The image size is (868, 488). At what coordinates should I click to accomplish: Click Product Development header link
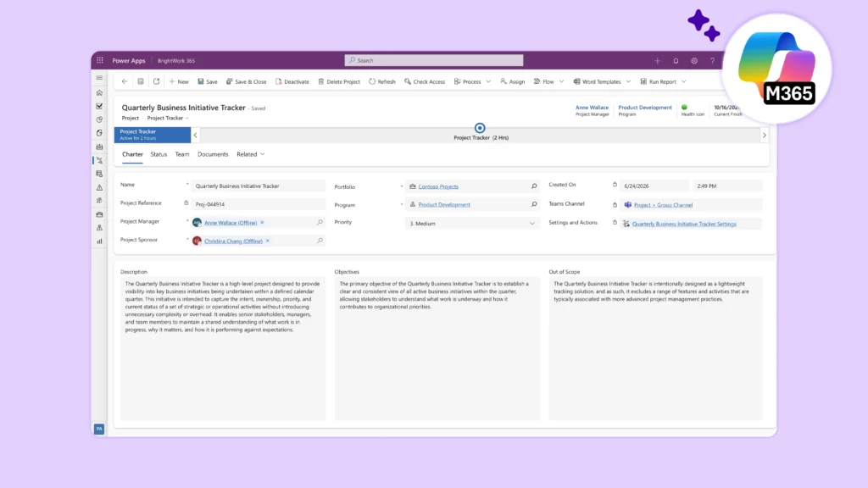click(x=645, y=108)
